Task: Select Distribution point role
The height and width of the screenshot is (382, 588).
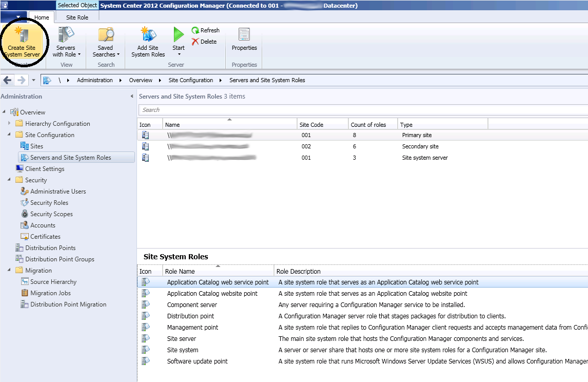Action: (363, 316)
